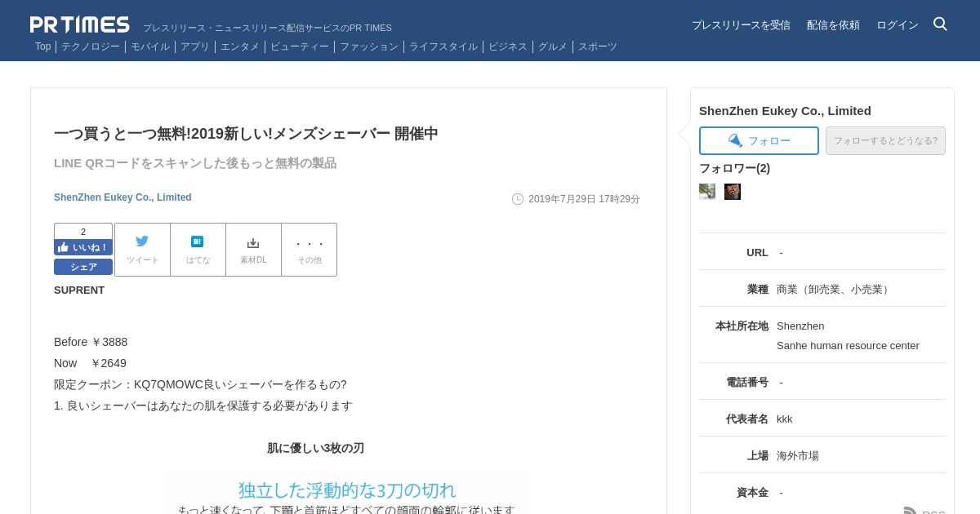The height and width of the screenshot is (514, 980).
Task: Click representative name kkk
Action: (x=785, y=419)
